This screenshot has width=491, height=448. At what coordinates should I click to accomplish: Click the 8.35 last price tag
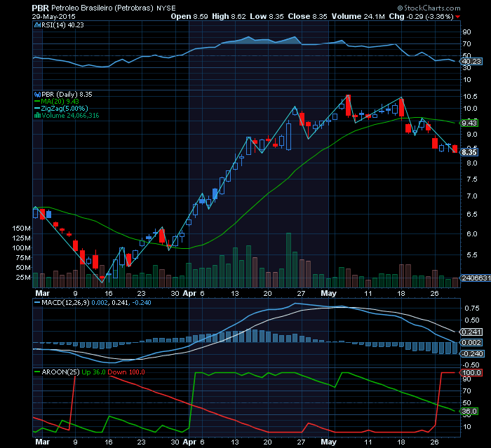[469, 152]
